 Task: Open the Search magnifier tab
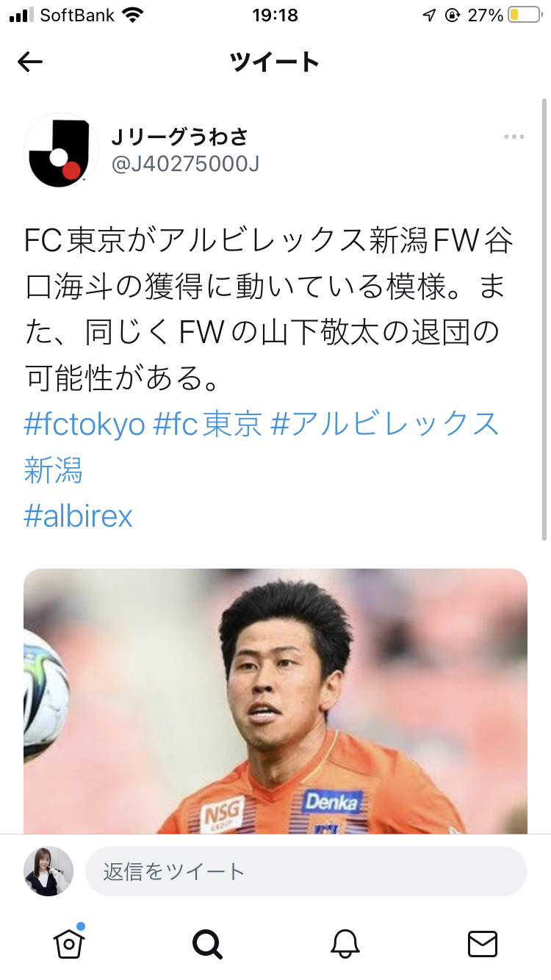[206, 943]
